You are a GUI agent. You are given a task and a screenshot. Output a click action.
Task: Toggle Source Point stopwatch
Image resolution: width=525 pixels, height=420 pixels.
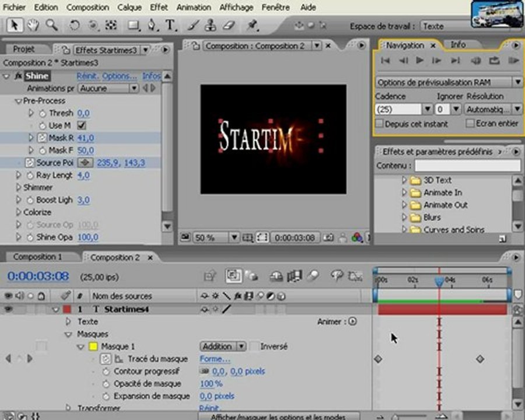click(x=30, y=163)
